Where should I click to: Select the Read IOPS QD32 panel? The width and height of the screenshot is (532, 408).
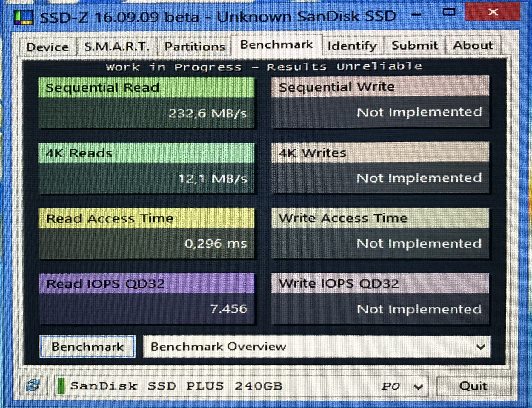147,299
